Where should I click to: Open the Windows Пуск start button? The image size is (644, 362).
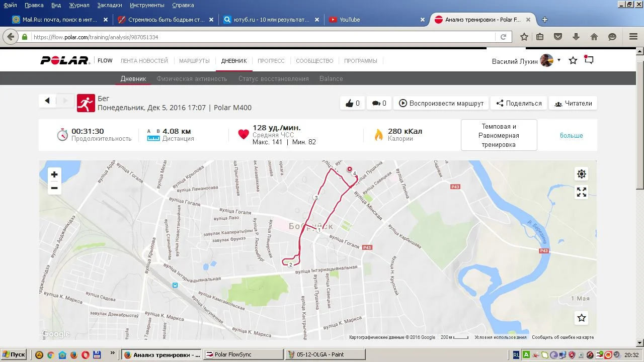[x=14, y=354]
